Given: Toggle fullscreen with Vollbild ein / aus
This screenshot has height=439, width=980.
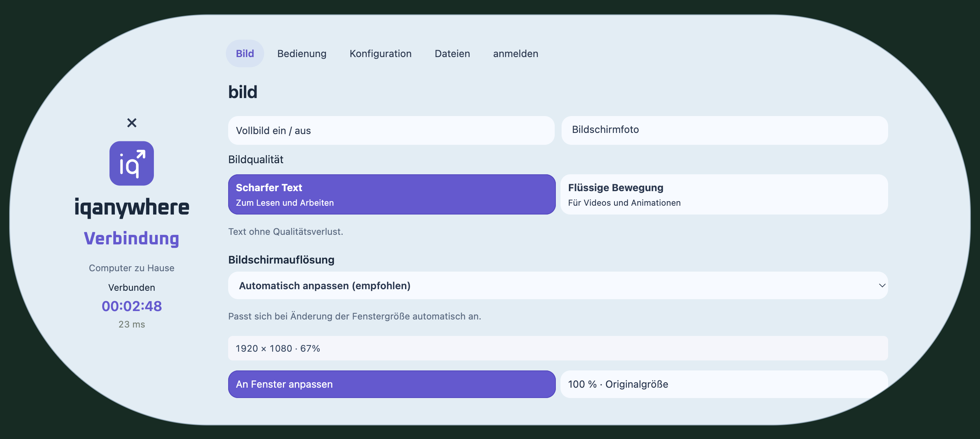Looking at the screenshot, I should (x=391, y=131).
